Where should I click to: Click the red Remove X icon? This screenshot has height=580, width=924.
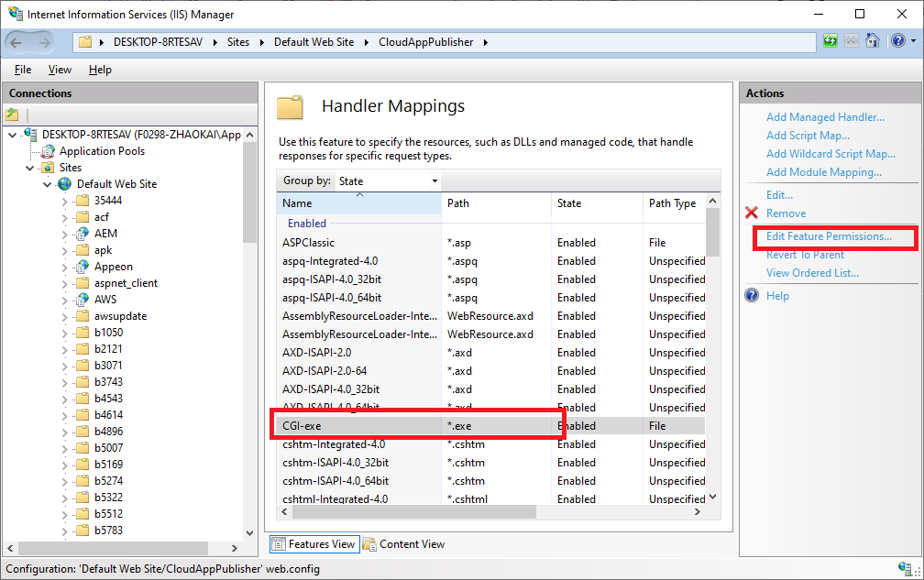[753, 213]
